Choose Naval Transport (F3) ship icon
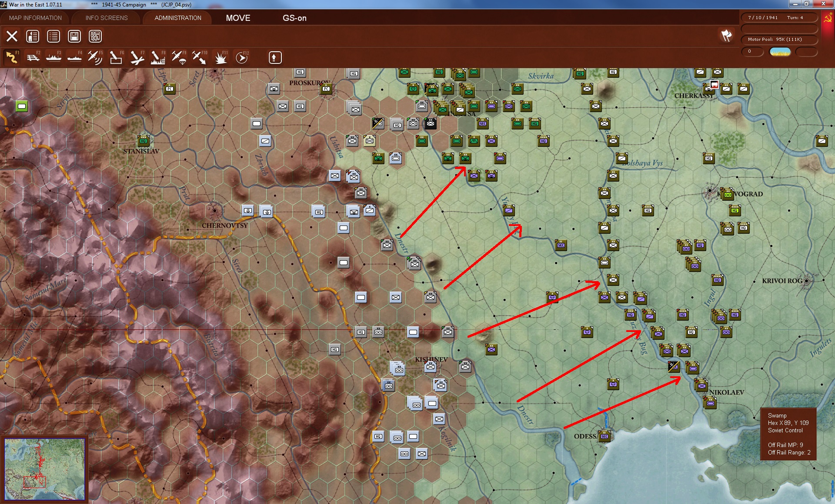The width and height of the screenshot is (835, 504). (54, 57)
